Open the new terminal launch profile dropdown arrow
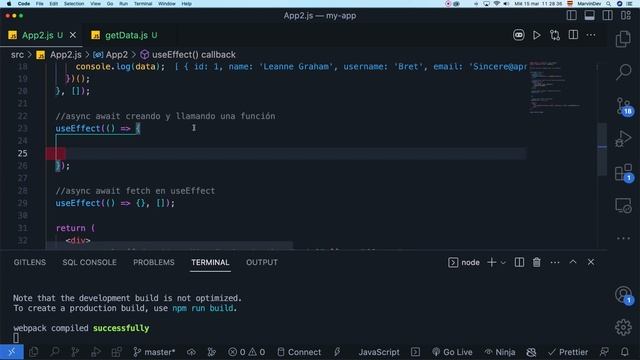640x360 pixels. tap(503, 262)
